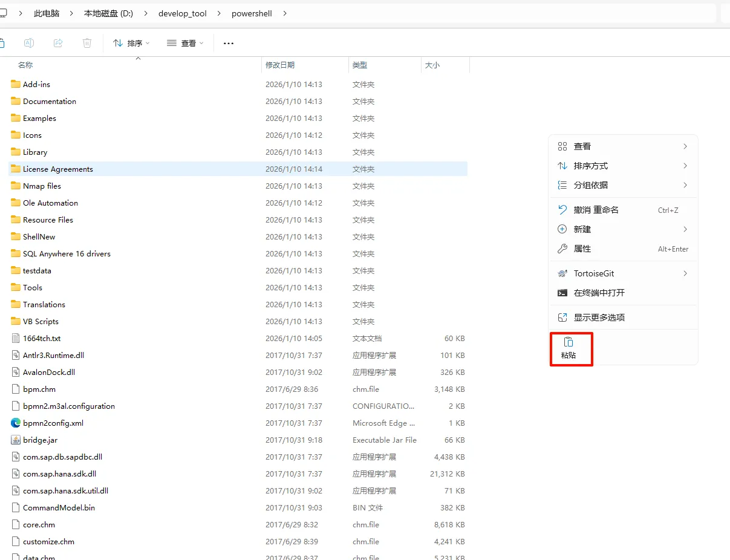Select CommandModel.bin file name

(59, 507)
